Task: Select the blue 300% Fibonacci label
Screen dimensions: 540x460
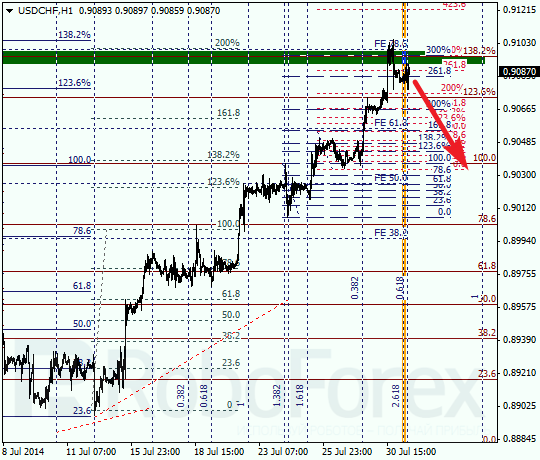Action: click(x=438, y=50)
